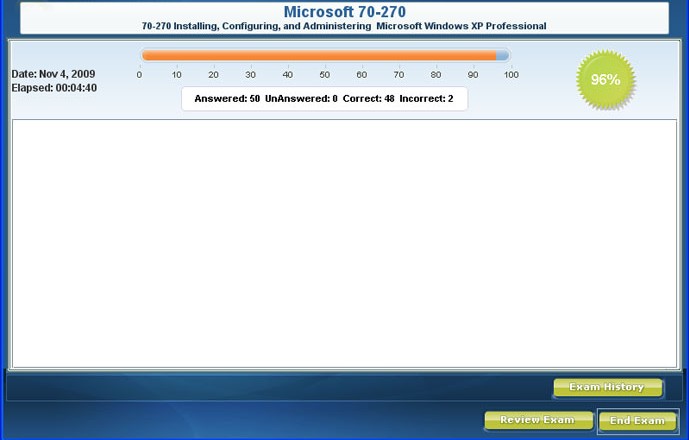
Task: Click the 'Answered: 50' statistic
Action: pos(227,99)
